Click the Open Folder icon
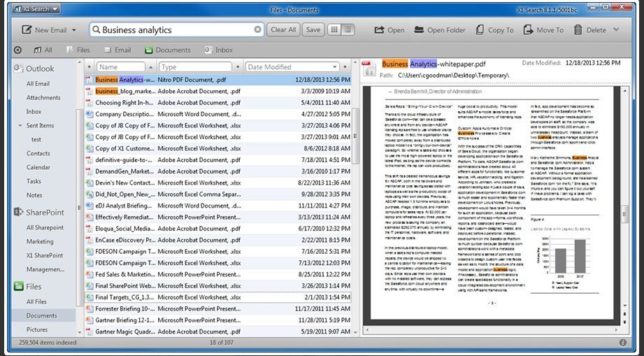Image resolution: width=644 pixels, height=356 pixels. pos(419,30)
